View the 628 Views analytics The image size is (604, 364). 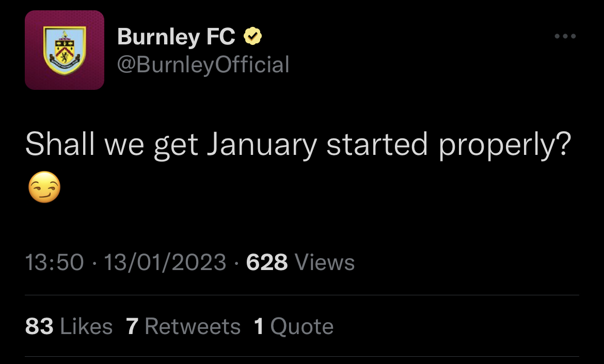coord(300,262)
